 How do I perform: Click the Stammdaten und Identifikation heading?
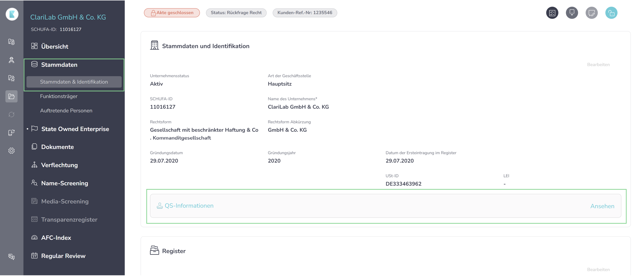coord(205,46)
